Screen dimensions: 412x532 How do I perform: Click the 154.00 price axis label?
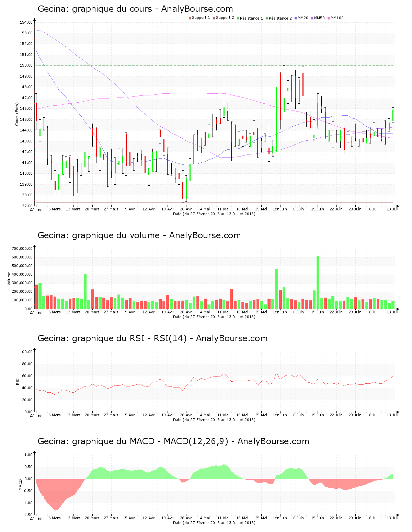point(26,22)
